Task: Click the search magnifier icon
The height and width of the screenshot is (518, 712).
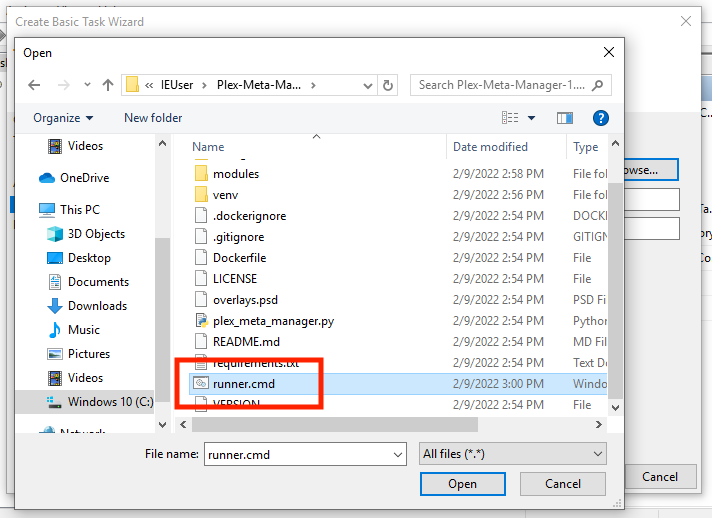Action: pos(598,85)
